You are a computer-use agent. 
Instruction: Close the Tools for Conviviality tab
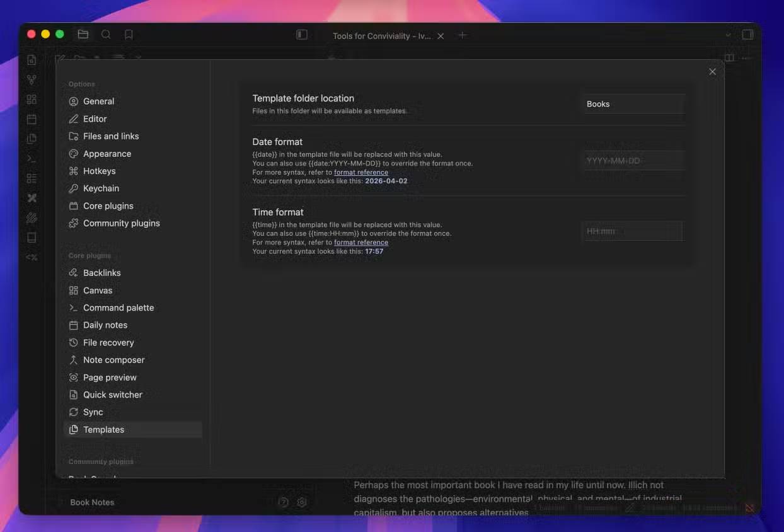441,36
